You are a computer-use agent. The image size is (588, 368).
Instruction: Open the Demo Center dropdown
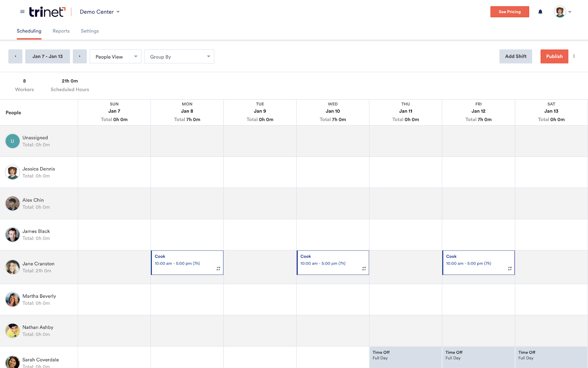100,12
